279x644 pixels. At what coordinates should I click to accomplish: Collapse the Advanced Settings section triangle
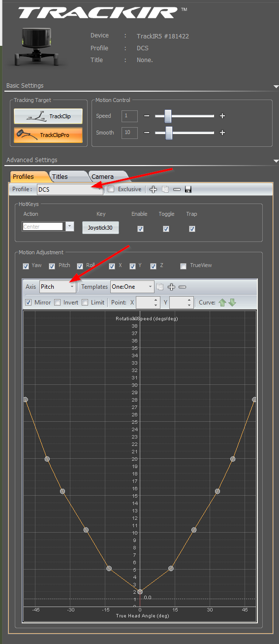pyautogui.click(x=276, y=161)
